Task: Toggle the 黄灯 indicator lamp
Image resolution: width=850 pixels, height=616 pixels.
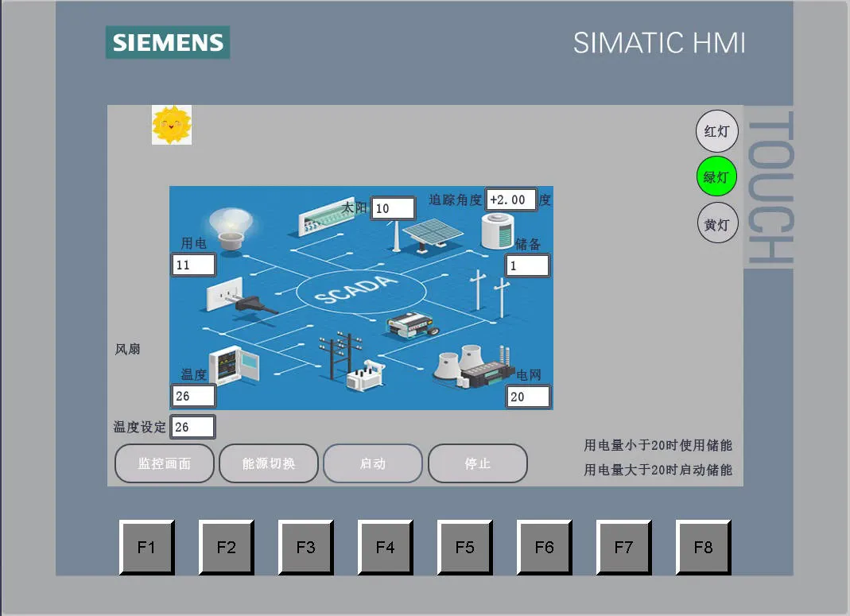Action: coord(717,223)
